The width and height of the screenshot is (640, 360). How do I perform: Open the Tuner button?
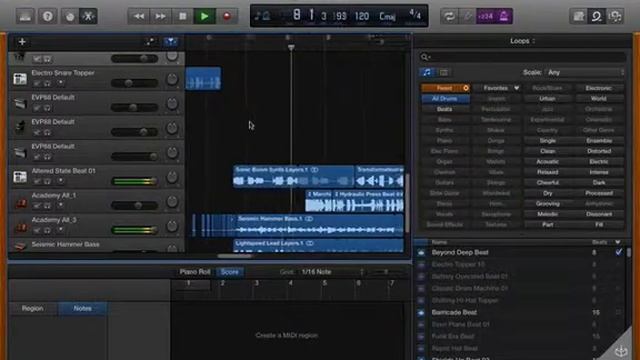click(467, 16)
